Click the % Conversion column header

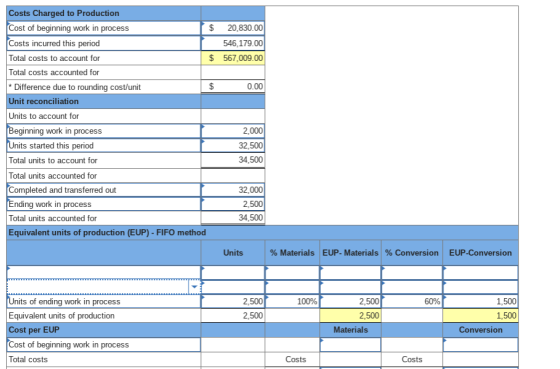(412, 253)
